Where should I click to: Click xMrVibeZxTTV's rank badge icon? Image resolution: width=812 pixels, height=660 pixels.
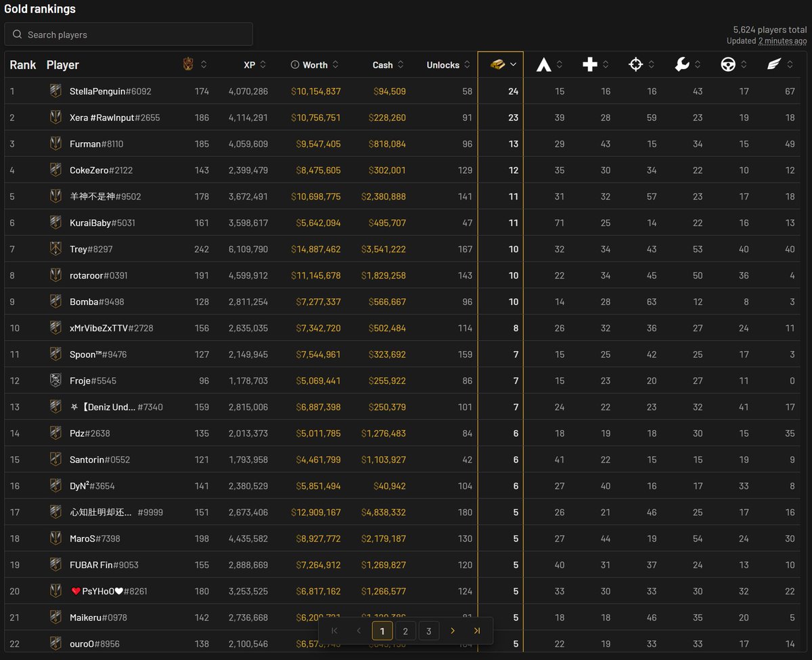[55, 328]
